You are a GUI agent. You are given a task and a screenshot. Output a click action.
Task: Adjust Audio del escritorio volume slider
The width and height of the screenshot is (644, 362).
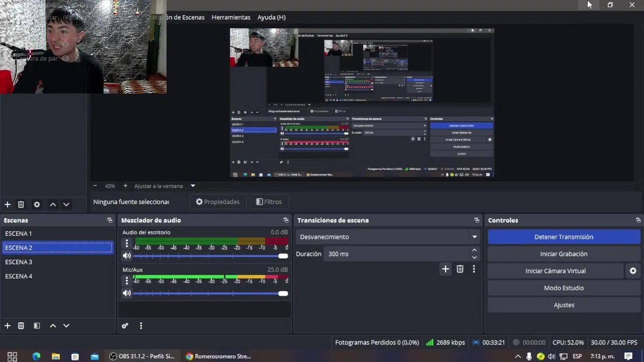pyautogui.click(x=210, y=256)
